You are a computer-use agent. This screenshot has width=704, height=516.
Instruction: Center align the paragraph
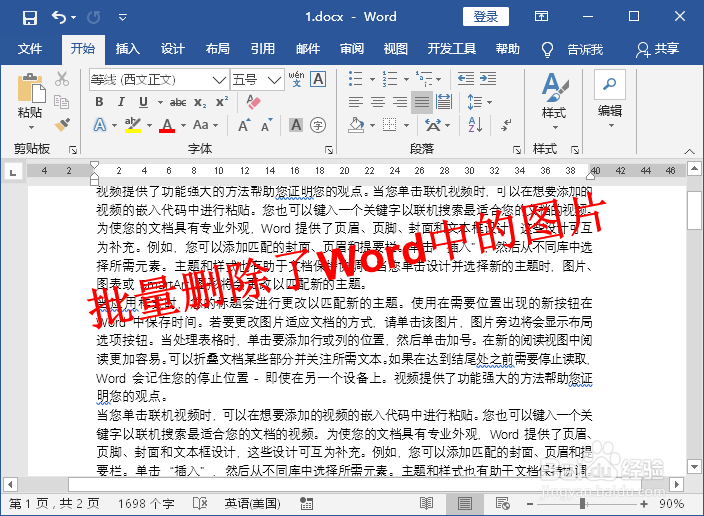pyautogui.click(x=378, y=102)
